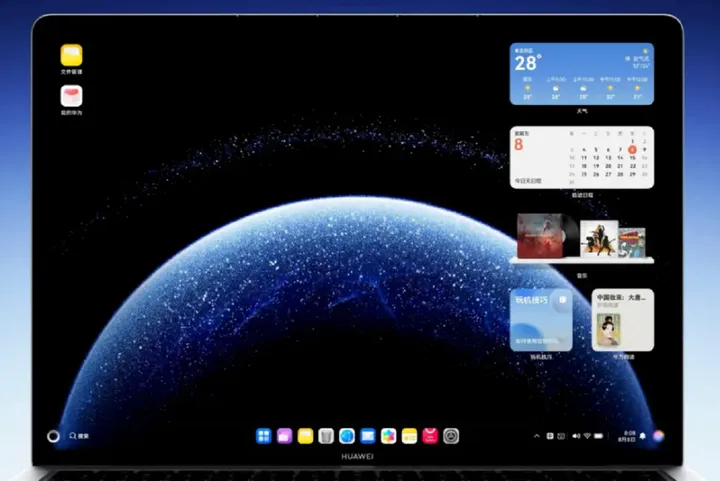Click the circular assistant icon at bottom-left

53,436
